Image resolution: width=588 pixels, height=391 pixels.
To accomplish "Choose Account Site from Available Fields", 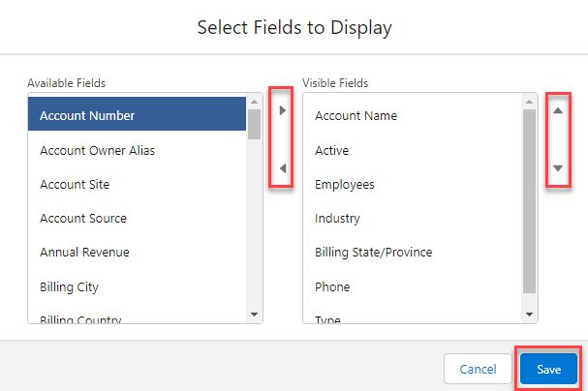I will (137, 185).
